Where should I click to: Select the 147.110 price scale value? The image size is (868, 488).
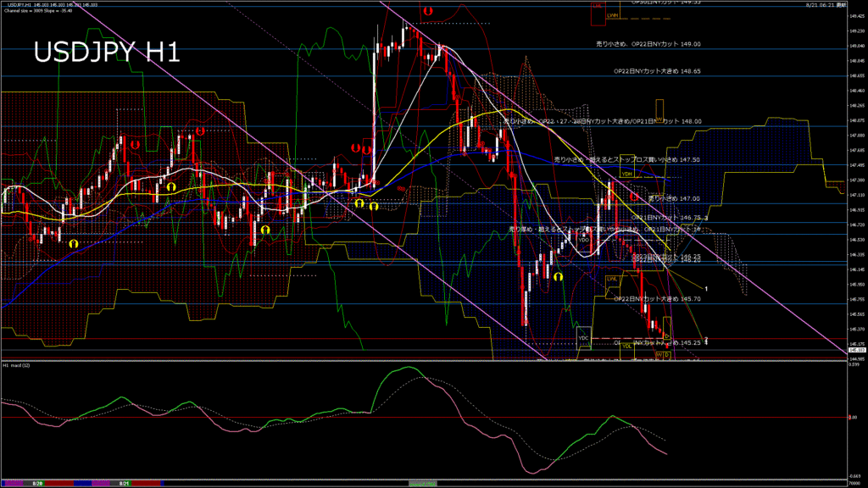(x=856, y=195)
